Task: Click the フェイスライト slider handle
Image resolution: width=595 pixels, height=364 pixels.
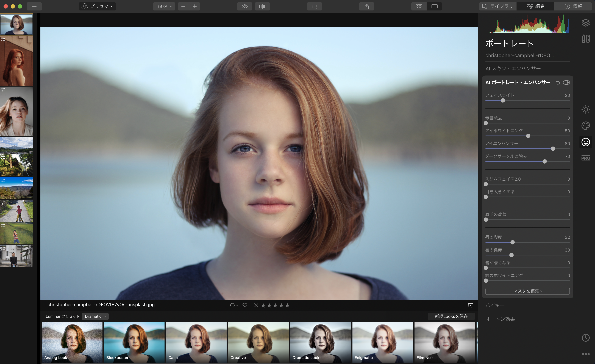Action: 502,100
